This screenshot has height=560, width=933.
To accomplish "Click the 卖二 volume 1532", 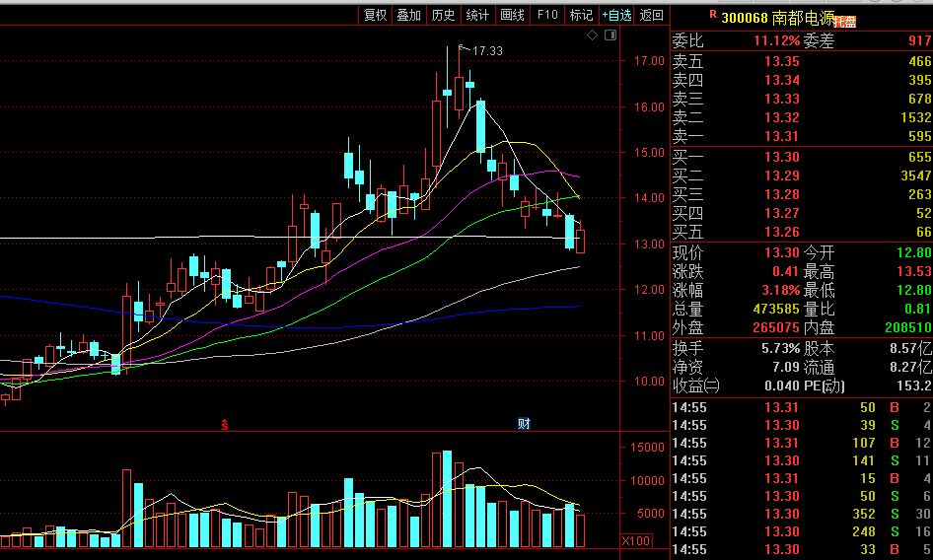I will [916, 117].
